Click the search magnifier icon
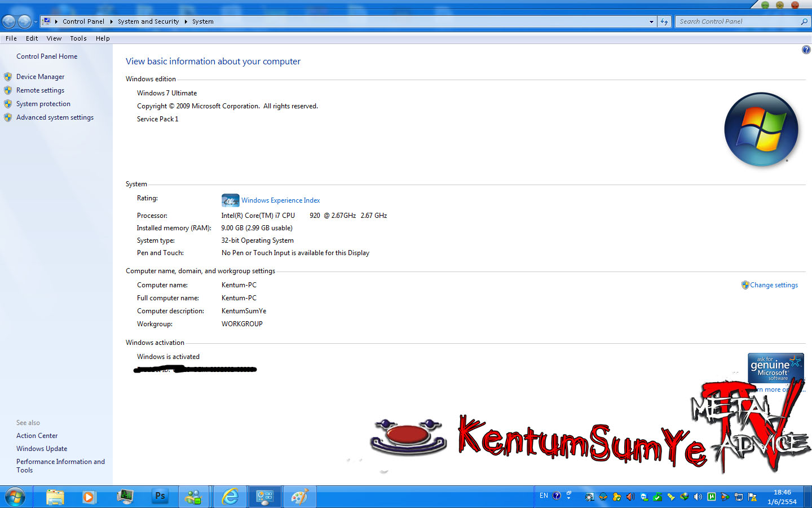812x508 pixels. [804, 21]
